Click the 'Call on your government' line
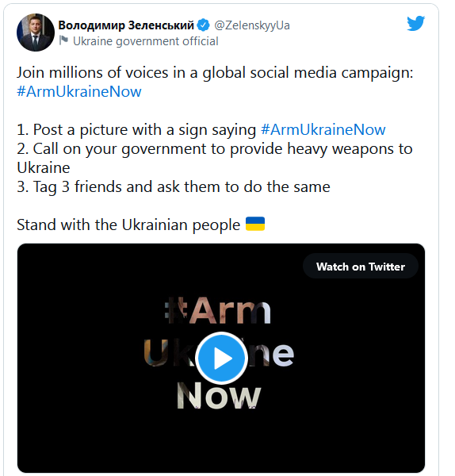455x476 pixels. [215, 149]
